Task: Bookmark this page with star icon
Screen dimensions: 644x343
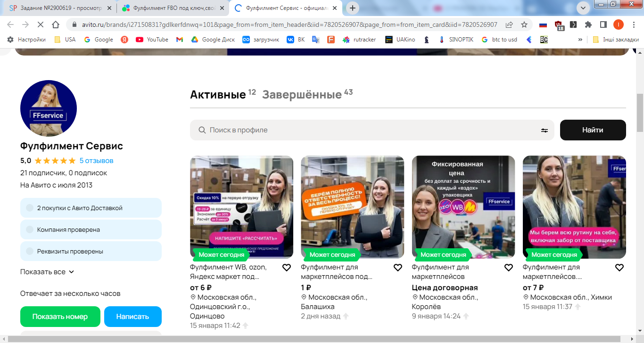Action: click(x=524, y=24)
